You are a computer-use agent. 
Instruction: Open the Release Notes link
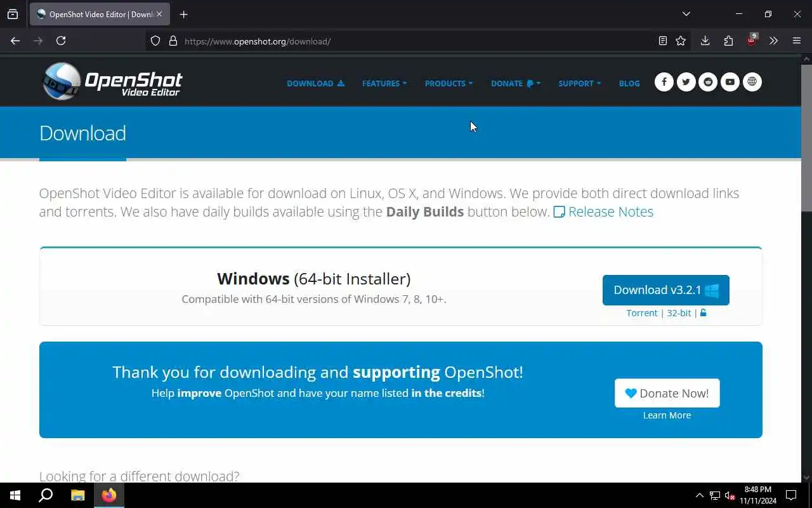tap(603, 212)
